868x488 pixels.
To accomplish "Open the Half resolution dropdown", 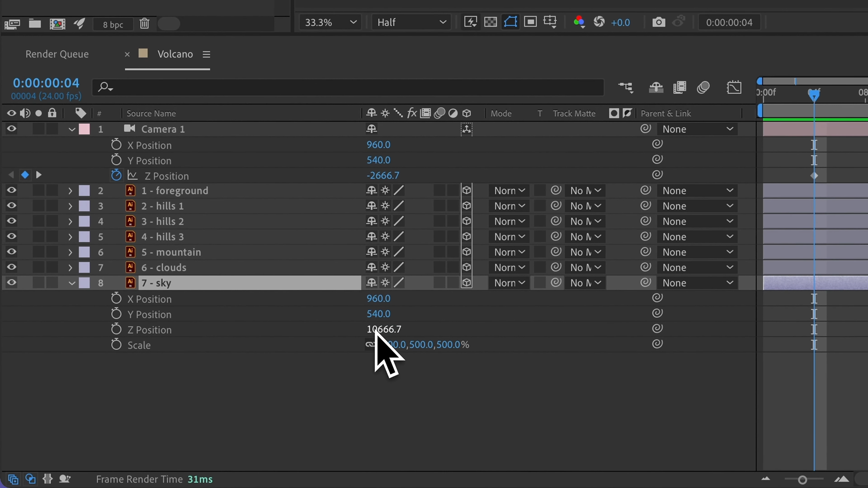I will pos(411,22).
